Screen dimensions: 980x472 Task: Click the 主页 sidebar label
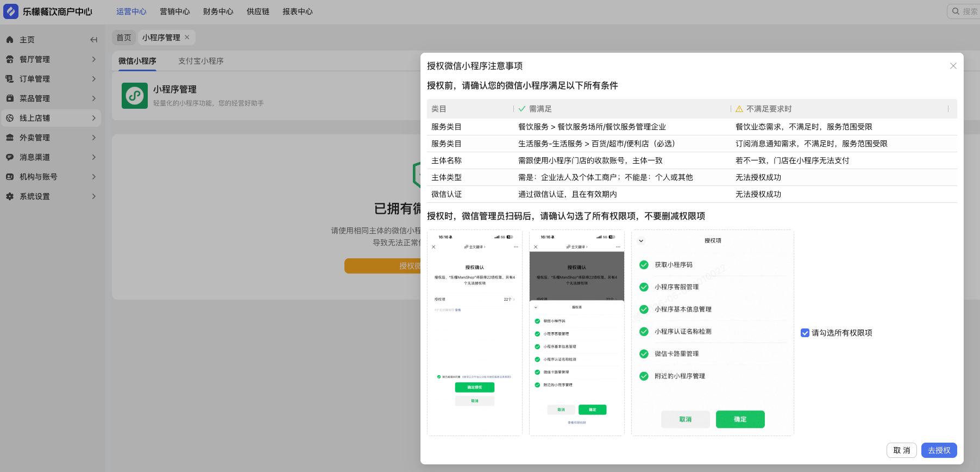click(x=27, y=40)
